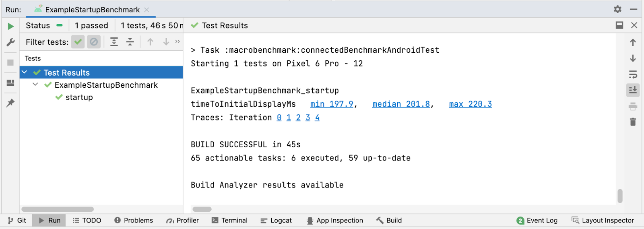Select the startup test in tree

coord(79,97)
